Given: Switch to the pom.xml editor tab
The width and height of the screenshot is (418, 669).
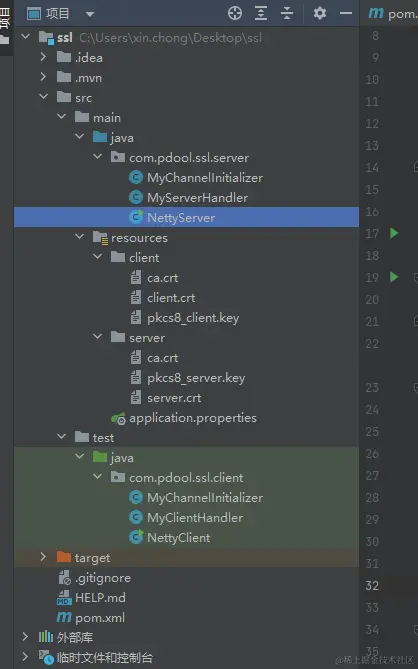Looking at the screenshot, I should (x=392, y=14).
